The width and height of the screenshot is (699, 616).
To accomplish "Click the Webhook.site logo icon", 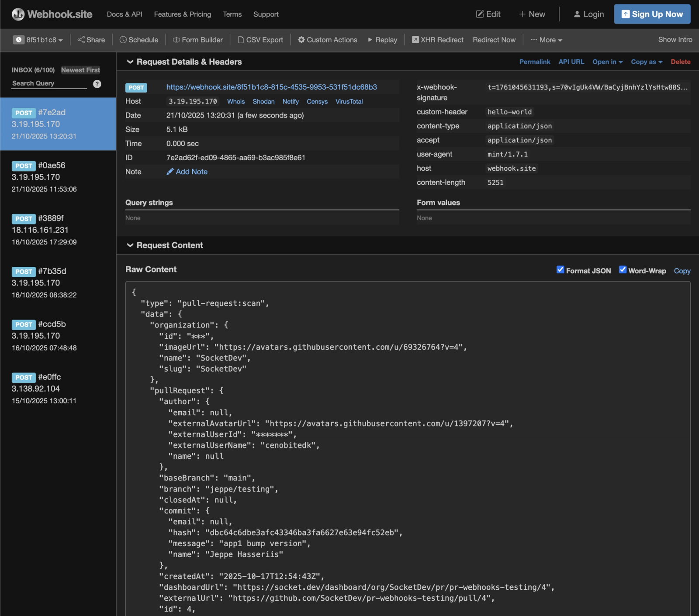I will coord(18,14).
